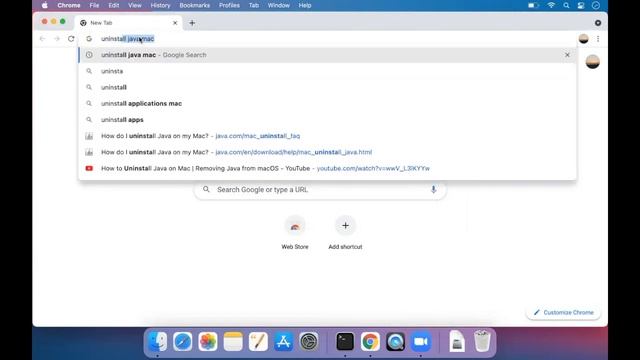The image size is (640, 360).
Task: Open System Preferences from the Dock
Action: (309, 341)
